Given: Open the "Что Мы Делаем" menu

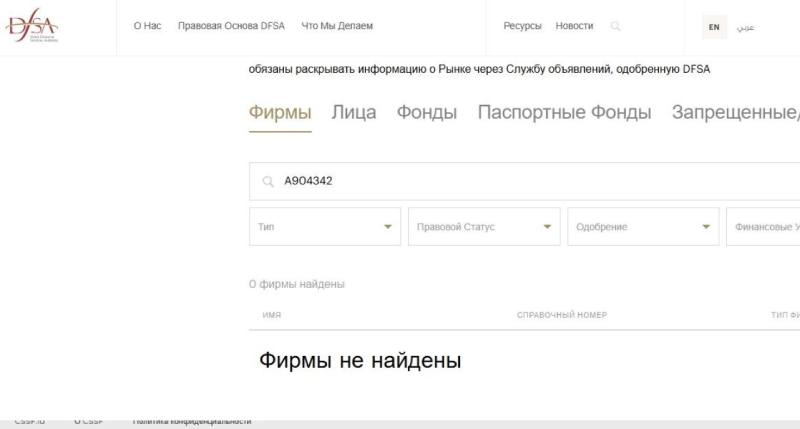Looking at the screenshot, I should pos(337,26).
